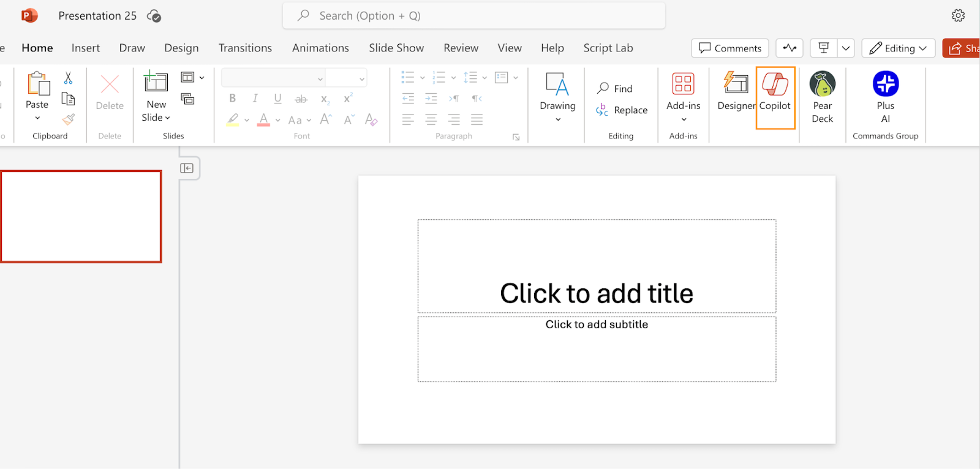
Task: Click the Paste clipboard icon
Action: 38,84
